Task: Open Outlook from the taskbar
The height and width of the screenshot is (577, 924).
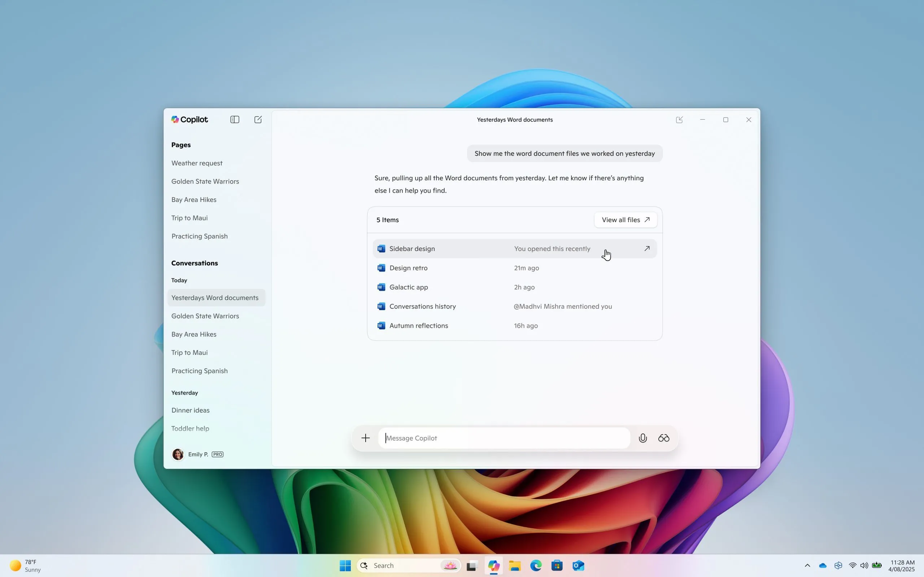Action: pos(578,565)
